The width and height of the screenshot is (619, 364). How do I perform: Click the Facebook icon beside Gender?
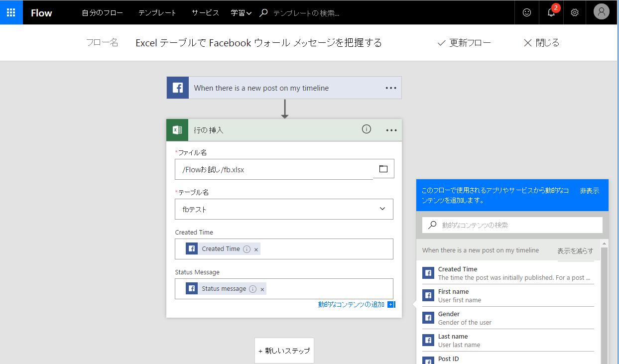click(x=428, y=318)
